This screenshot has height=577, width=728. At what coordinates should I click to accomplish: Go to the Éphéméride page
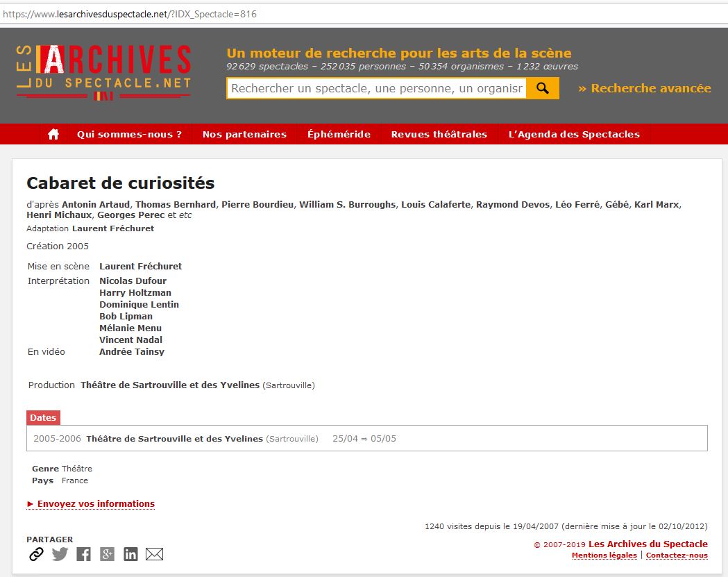coord(339,134)
